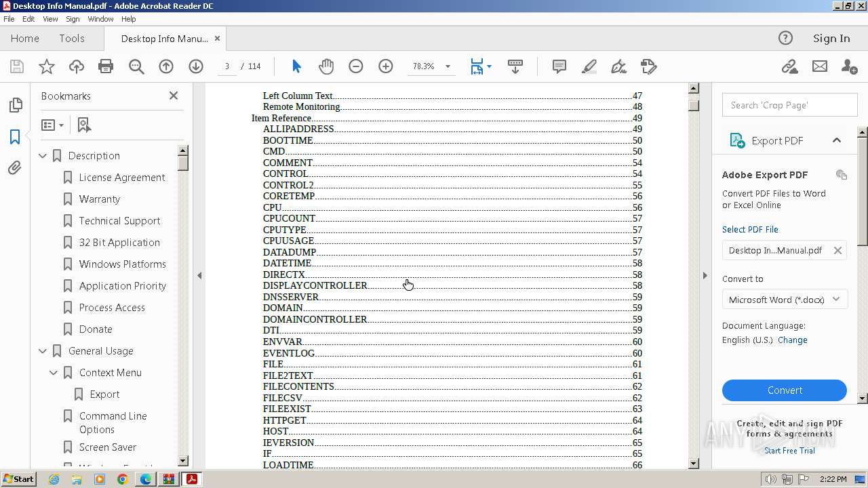Open the stamp or erase tool
Viewport: 868px width, 488px height.
(x=648, y=66)
